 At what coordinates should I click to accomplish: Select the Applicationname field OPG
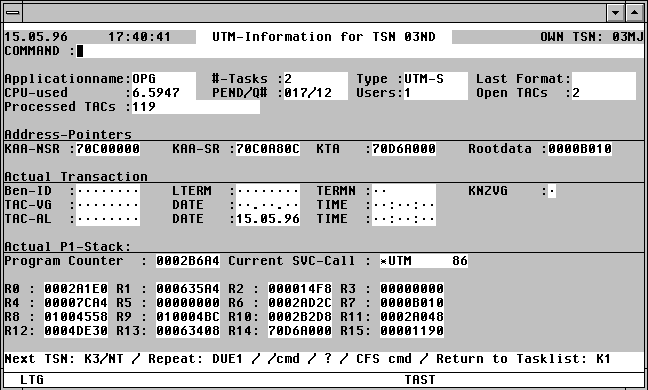[164, 79]
